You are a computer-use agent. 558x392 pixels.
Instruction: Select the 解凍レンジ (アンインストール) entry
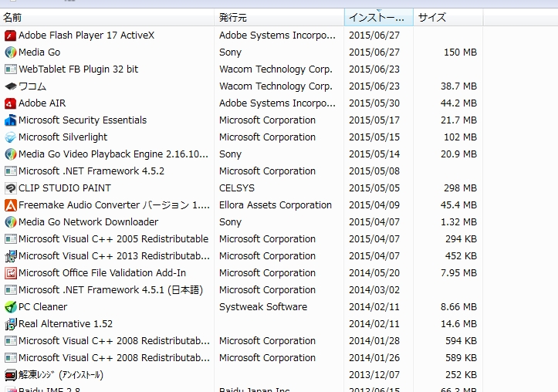tap(60, 375)
